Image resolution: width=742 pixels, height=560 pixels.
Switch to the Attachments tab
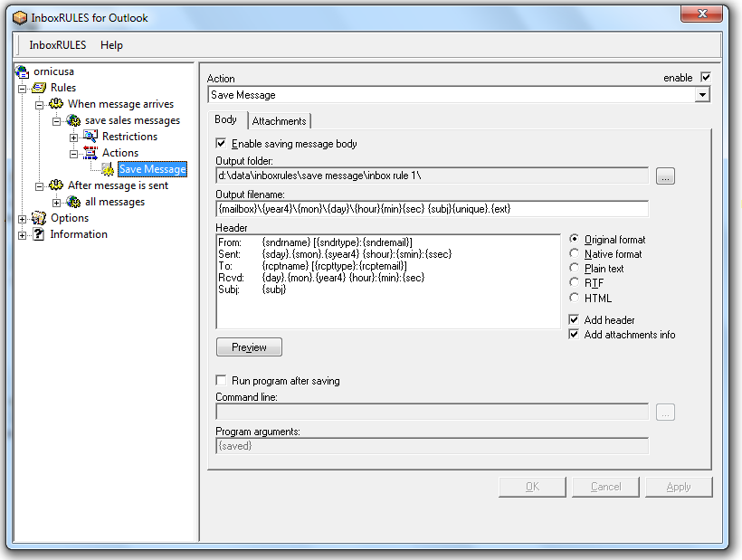tap(280, 121)
